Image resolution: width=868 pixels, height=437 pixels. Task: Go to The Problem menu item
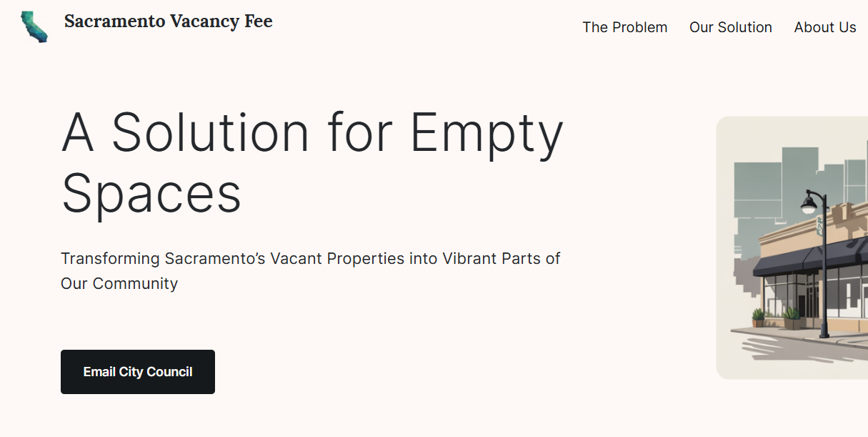coord(624,27)
